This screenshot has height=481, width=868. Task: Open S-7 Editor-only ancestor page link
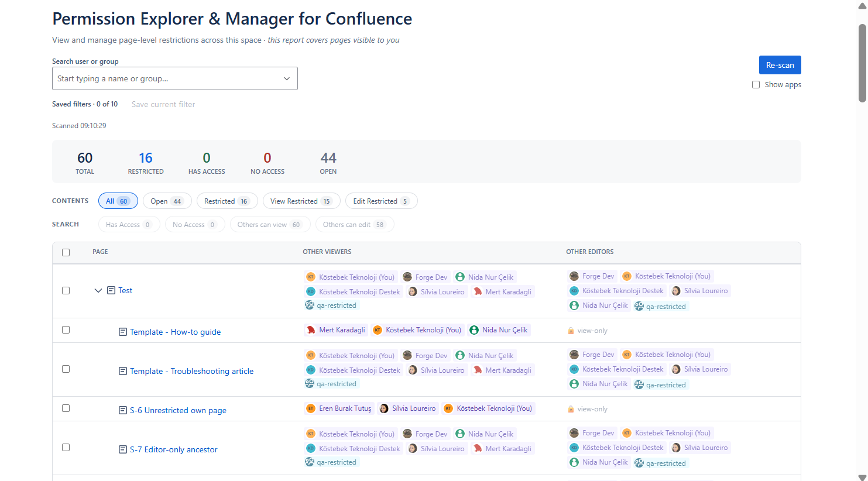[174, 449]
